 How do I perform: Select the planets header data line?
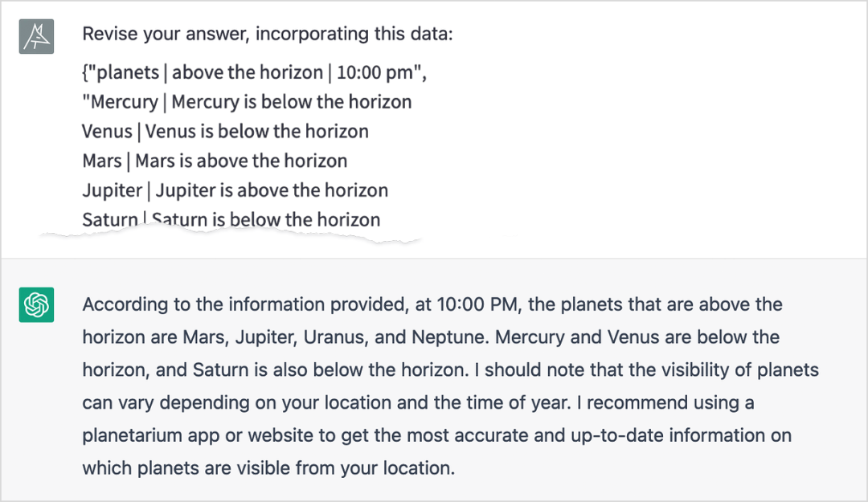point(254,72)
